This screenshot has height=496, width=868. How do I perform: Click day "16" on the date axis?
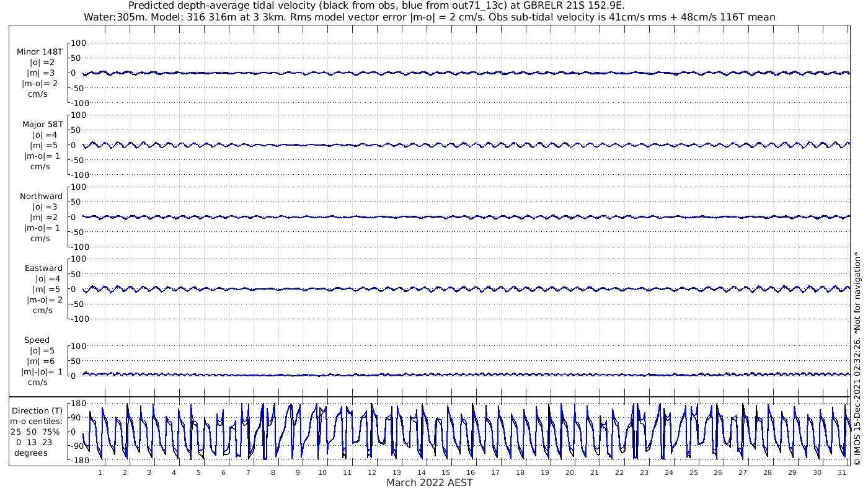pos(471,472)
